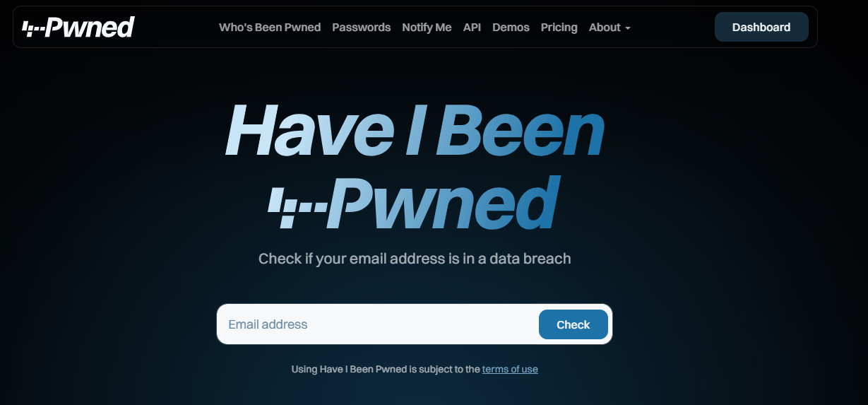This screenshot has width=868, height=405.
Task: Click the dash-mark symbol in the hero logo
Action: click(x=297, y=208)
